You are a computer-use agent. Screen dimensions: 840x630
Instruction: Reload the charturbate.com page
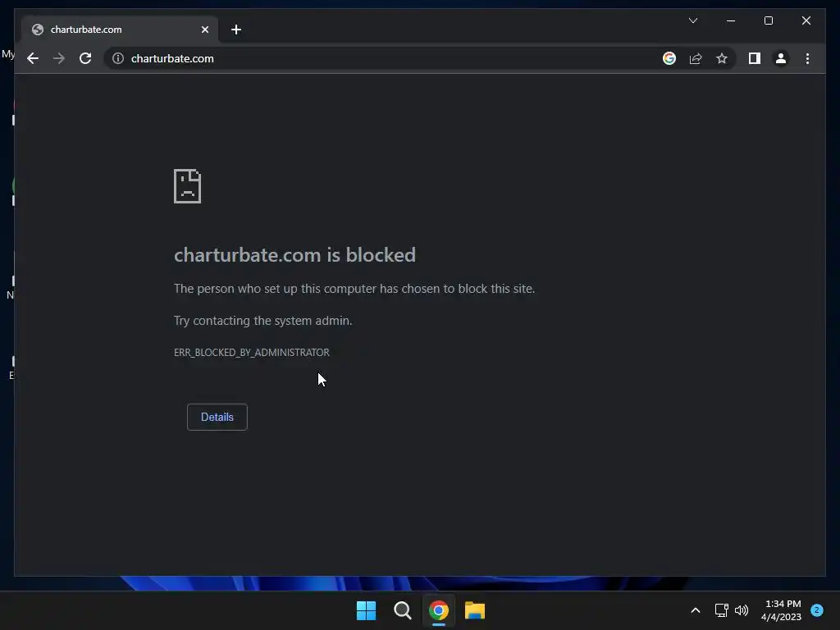[x=85, y=58]
